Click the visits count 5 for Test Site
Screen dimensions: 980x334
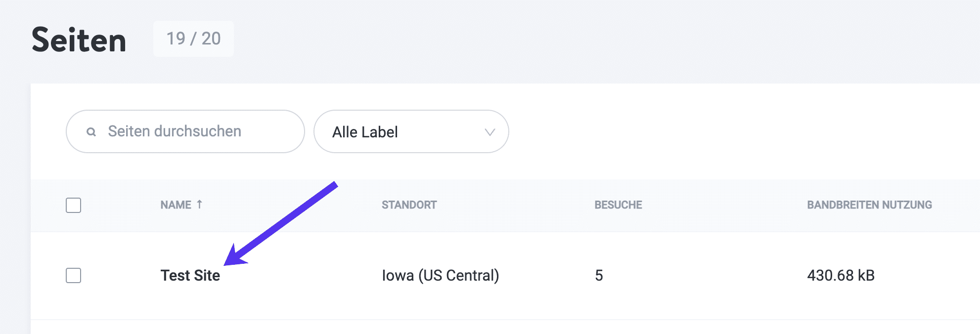pyautogui.click(x=599, y=276)
